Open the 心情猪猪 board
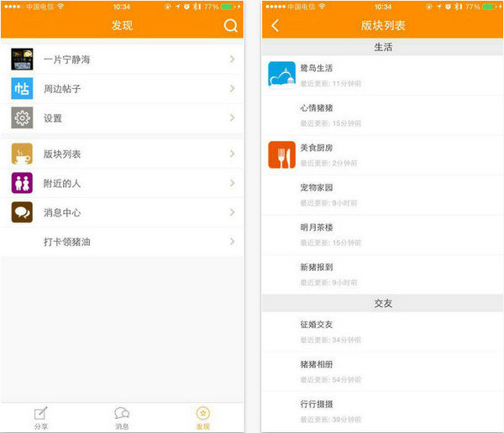 (x=382, y=115)
